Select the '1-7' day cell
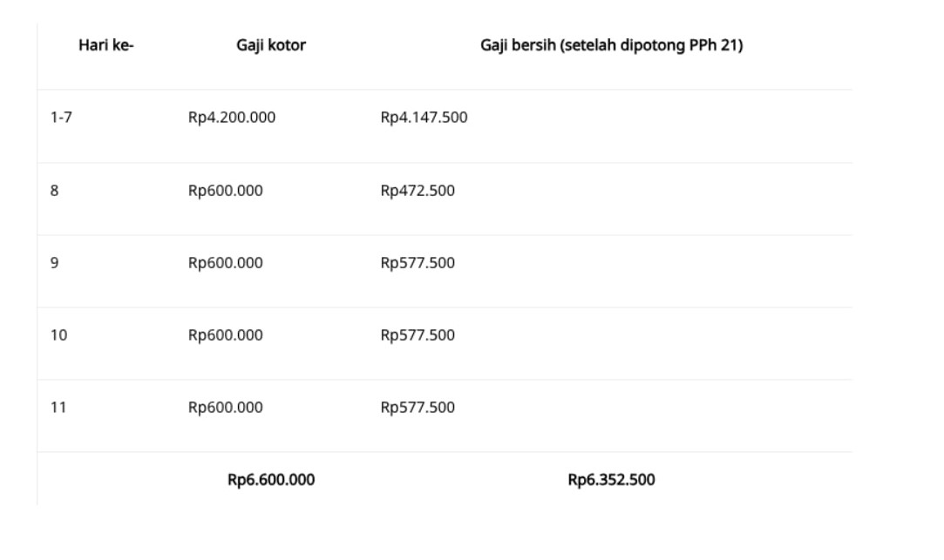Viewport: 944px width, 560px height. click(61, 118)
